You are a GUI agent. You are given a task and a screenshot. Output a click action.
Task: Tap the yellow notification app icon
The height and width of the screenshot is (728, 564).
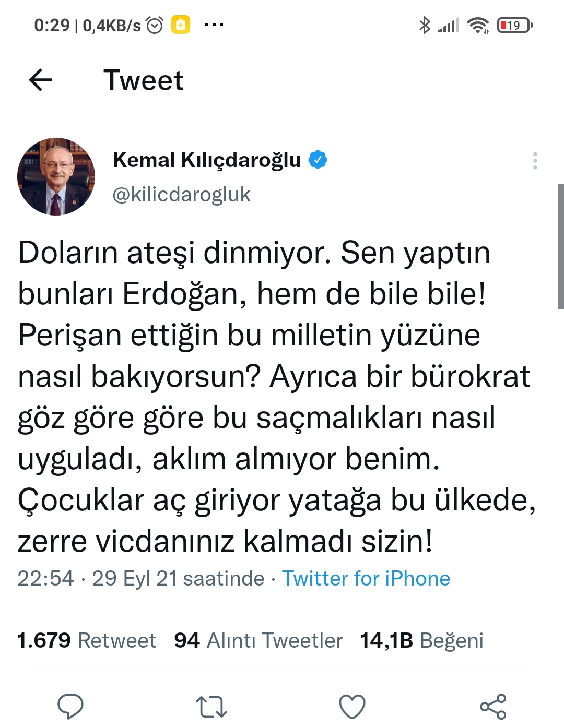tap(181, 25)
